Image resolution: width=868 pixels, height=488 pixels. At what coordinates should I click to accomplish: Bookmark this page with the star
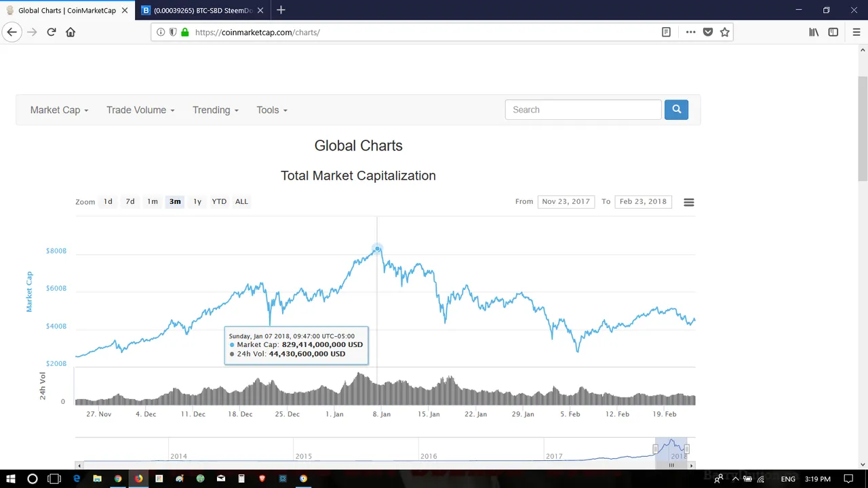(724, 32)
